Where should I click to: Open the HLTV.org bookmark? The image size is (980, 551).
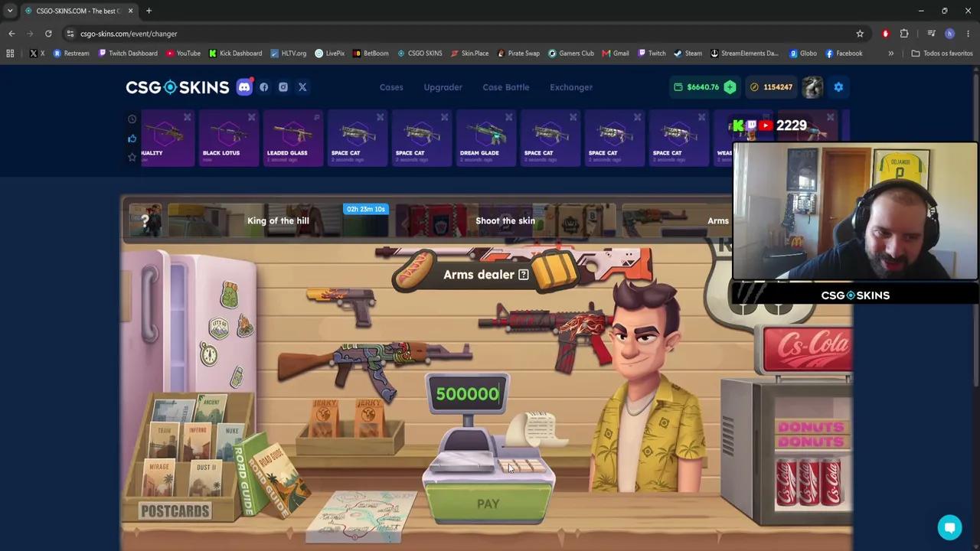point(288,54)
